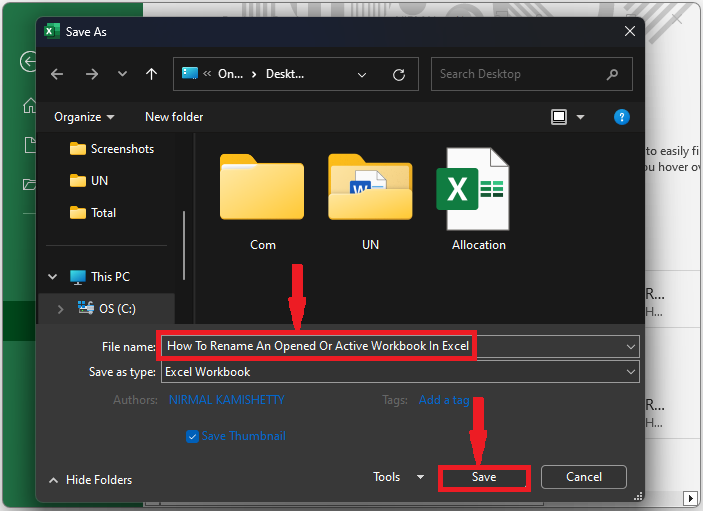Click the Excel backstage back arrow

point(28,61)
